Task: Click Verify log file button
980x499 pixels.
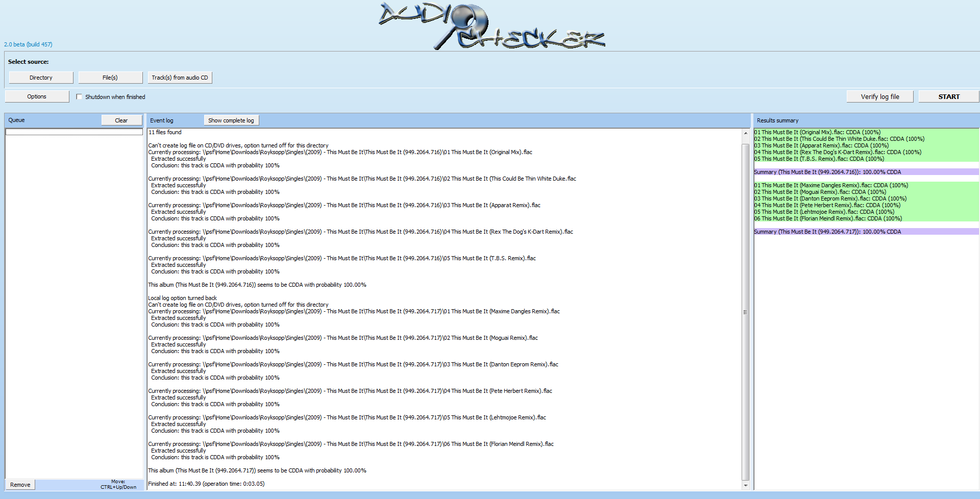Action: [x=879, y=96]
